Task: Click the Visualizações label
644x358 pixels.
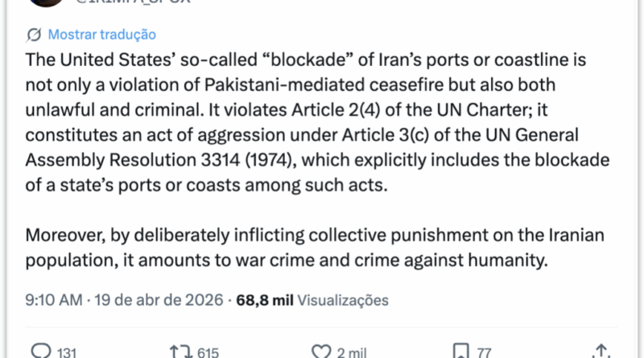Action: 343,300
